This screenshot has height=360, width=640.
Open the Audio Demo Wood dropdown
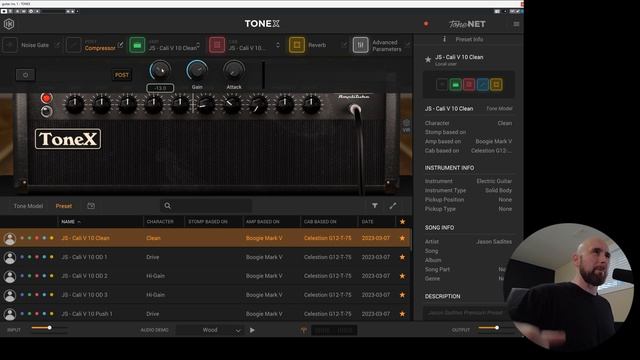point(210,330)
